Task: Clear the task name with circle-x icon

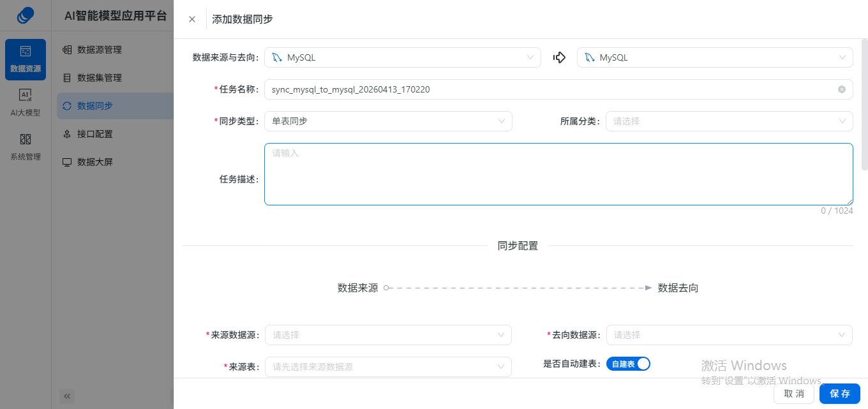Action: coord(842,89)
